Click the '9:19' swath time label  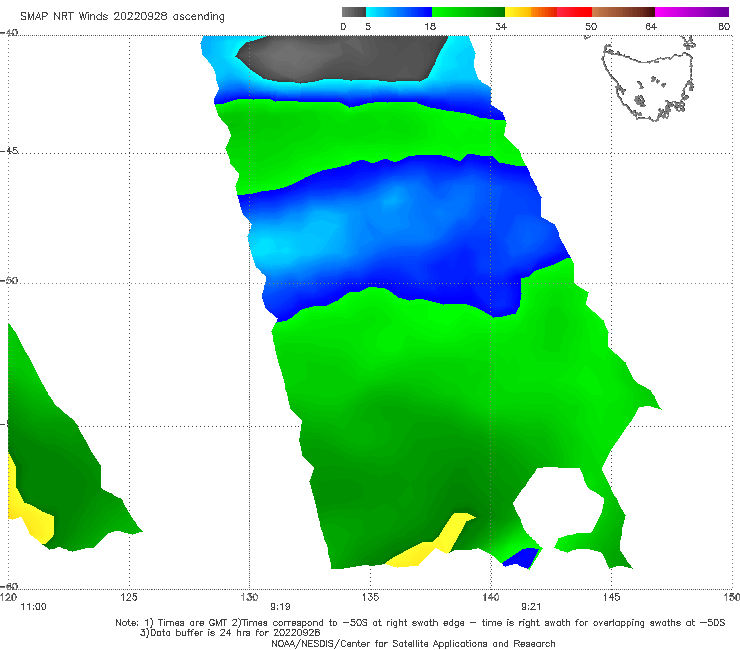(280, 607)
